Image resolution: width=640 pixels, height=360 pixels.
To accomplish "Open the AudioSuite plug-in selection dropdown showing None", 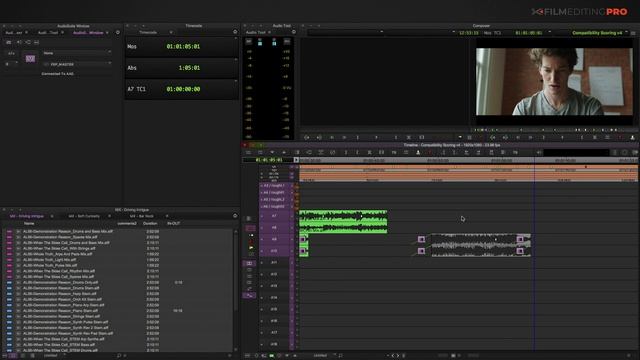I will pyautogui.click(x=77, y=53).
